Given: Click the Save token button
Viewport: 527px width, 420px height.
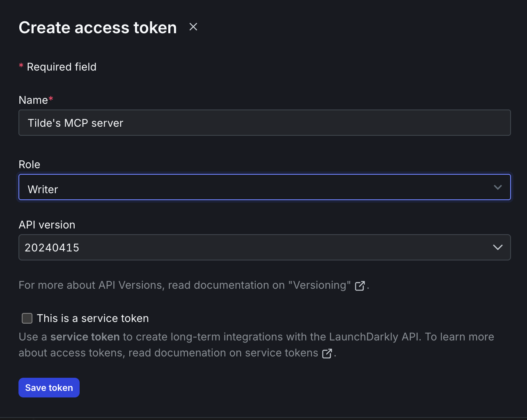Looking at the screenshot, I should (x=49, y=387).
